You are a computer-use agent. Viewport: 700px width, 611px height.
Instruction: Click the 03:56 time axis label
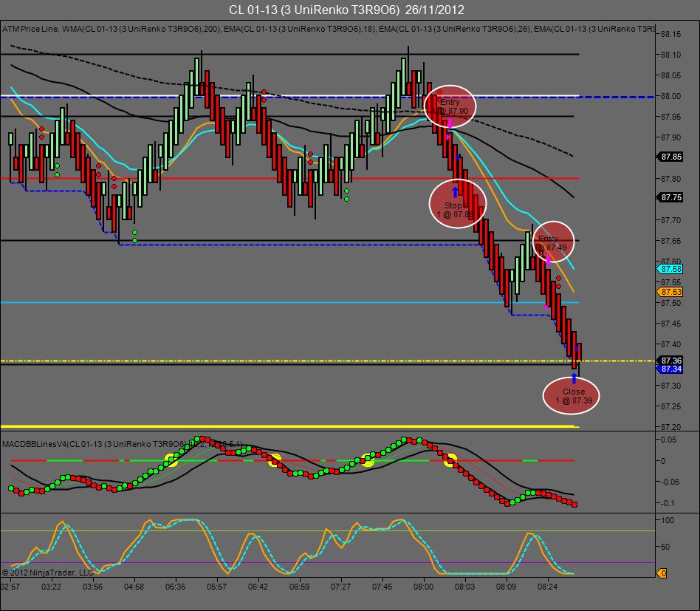pyautogui.click(x=93, y=587)
